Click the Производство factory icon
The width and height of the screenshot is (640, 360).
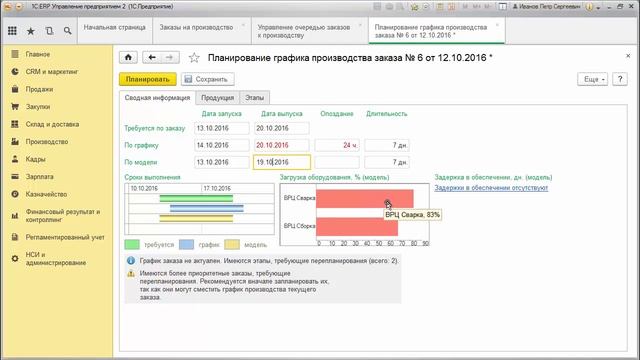[15, 142]
